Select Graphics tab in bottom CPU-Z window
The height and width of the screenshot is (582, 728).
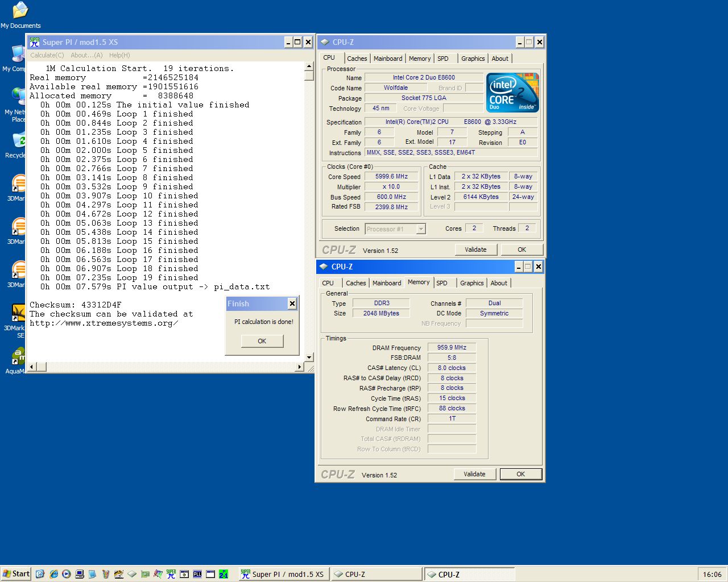[x=472, y=283]
